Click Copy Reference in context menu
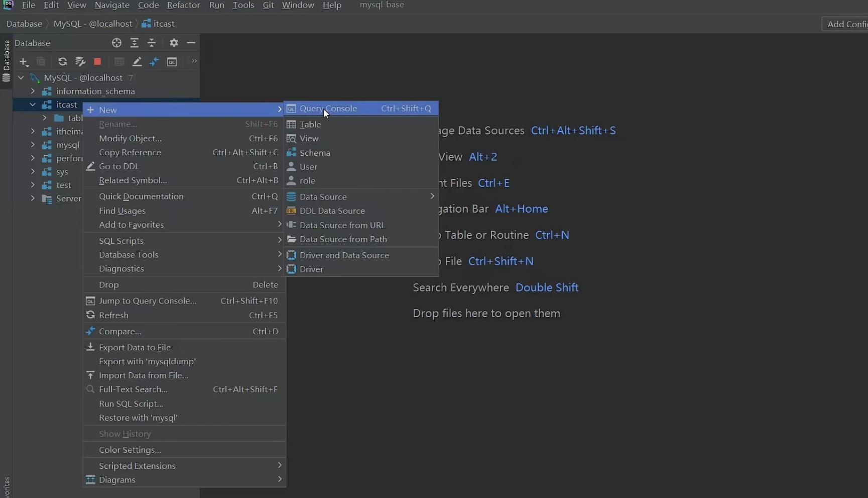The width and height of the screenshot is (868, 498). click(x=184, y=152)
